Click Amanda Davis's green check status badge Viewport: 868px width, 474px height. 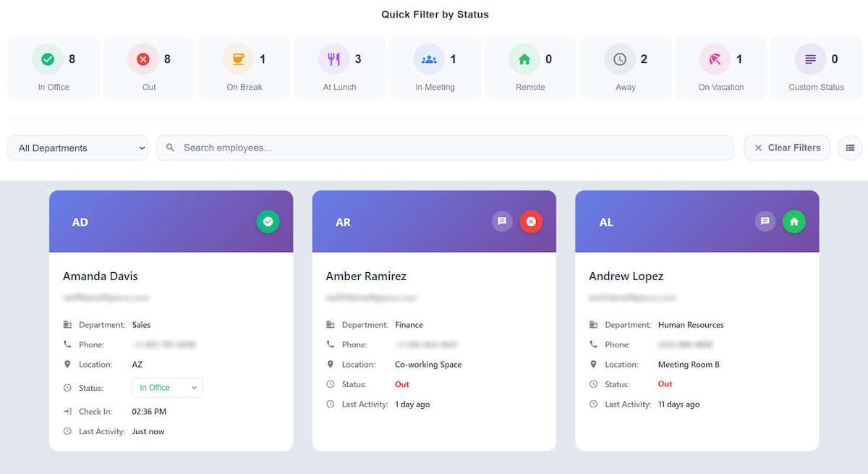(268, 221)
